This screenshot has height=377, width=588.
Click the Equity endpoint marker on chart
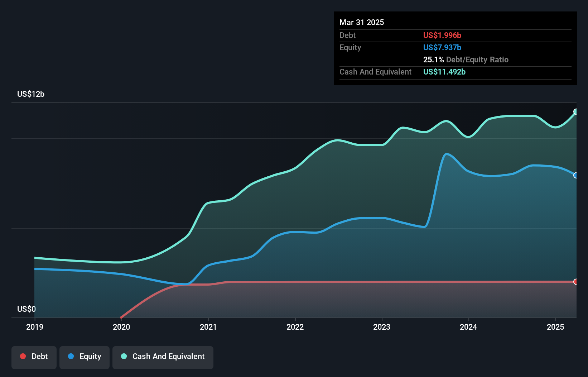(575, 175)
